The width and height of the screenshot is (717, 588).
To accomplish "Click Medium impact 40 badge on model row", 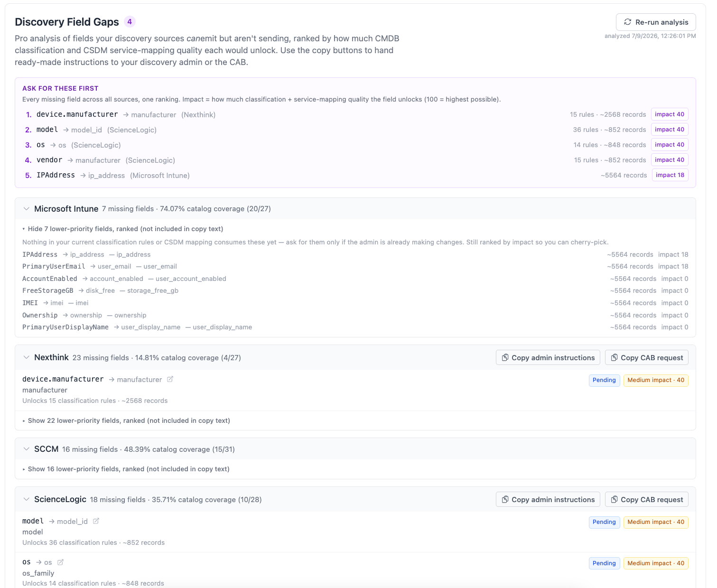I will tap(656, 522).
